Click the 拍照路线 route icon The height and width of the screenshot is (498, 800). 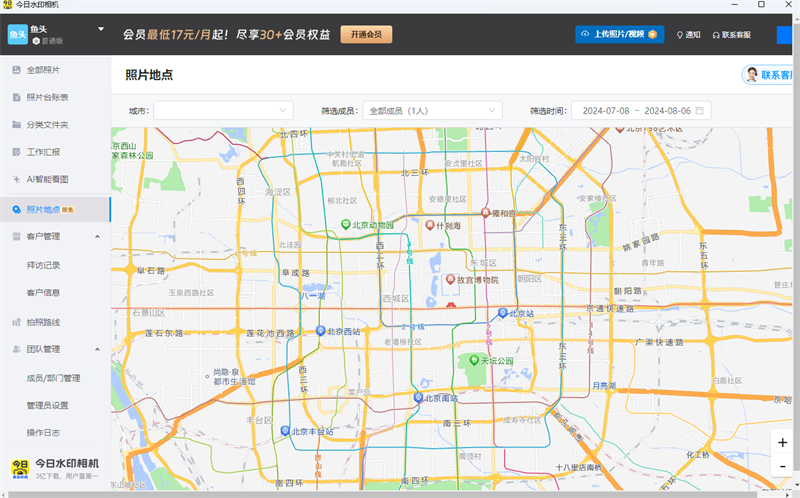16,322
